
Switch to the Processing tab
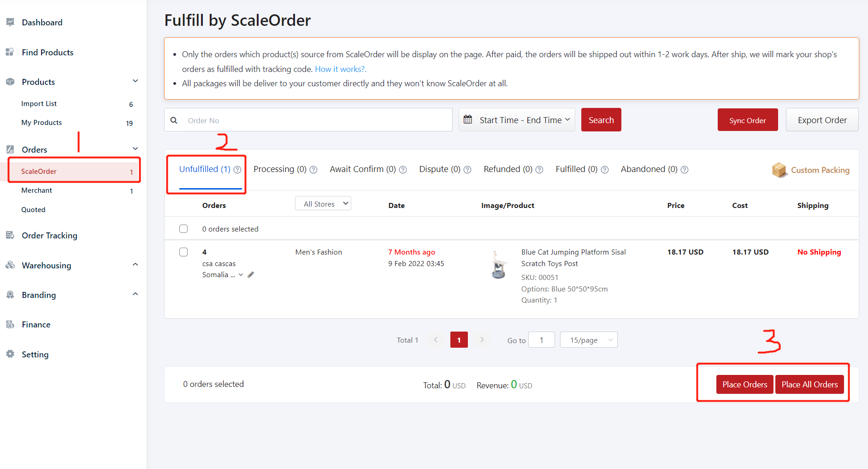[280, 169]
